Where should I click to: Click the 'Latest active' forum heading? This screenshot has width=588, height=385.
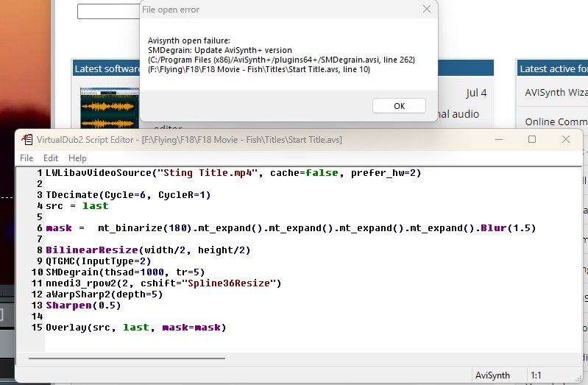tap(553, 68)
